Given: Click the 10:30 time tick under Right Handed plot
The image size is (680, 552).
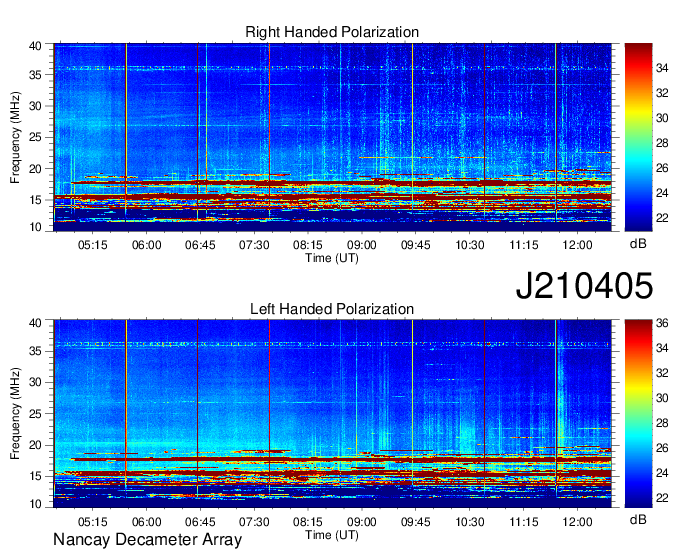Looking at the screenshot, I should 470,245.
